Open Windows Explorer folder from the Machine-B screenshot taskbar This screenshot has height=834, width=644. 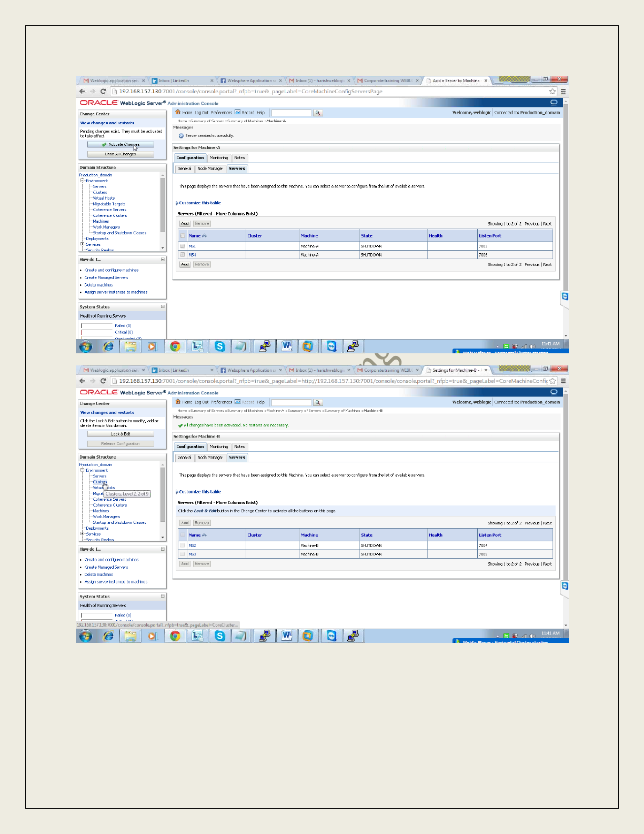pos(130,636)
